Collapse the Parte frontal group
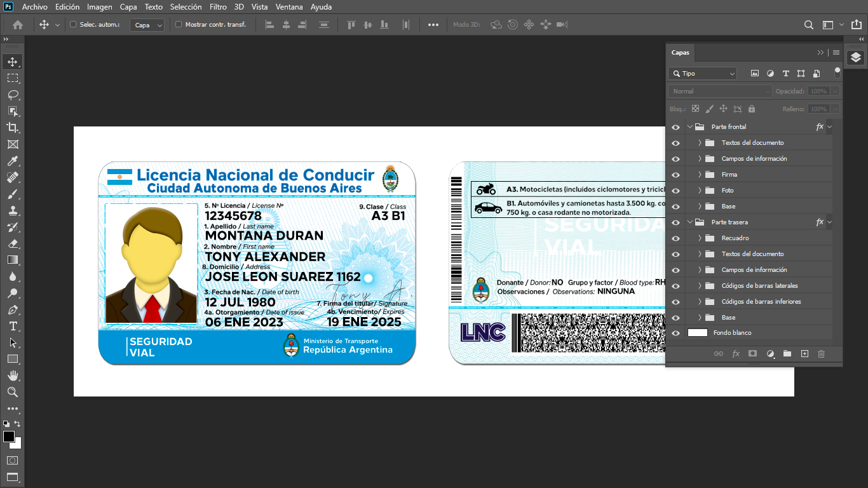Screen dimensions: 868x488 click(689, 127)
